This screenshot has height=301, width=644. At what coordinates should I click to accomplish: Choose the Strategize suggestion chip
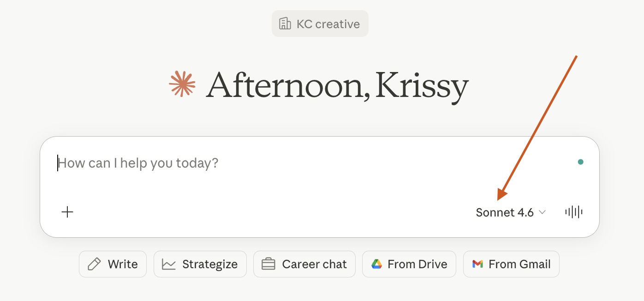pyautogui.click(x=200, y=264)
